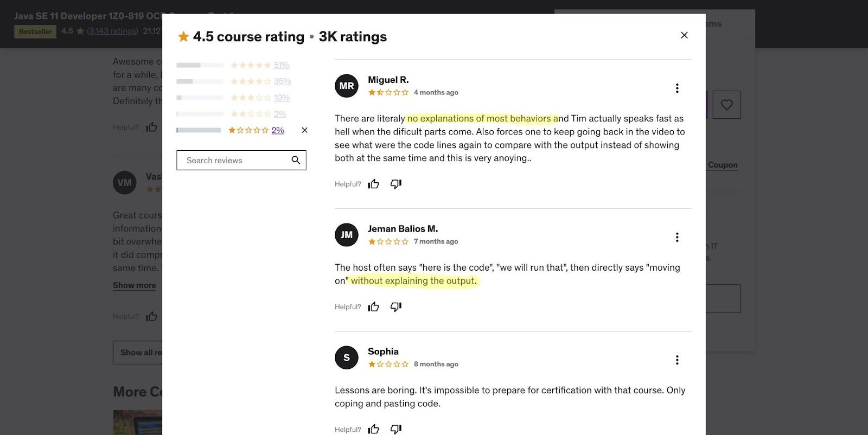Toggle the 5-star review filter
868x435 pixels.
[251, 65]
